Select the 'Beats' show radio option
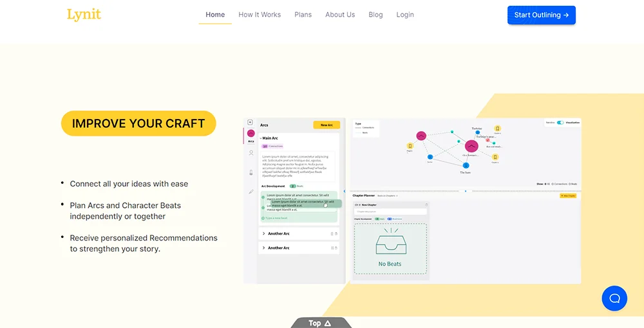This screenshot has width=644, height=328. click(570, 184)
